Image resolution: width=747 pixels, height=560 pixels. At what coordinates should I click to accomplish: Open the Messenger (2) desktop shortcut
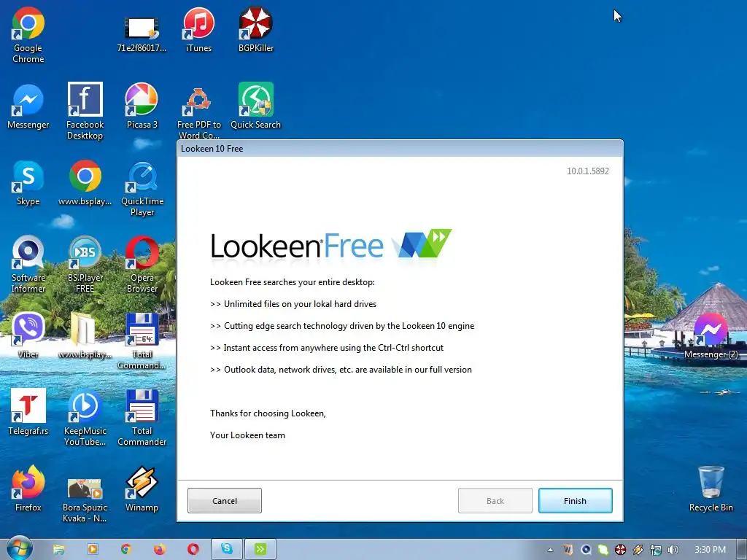click(711, 335)
